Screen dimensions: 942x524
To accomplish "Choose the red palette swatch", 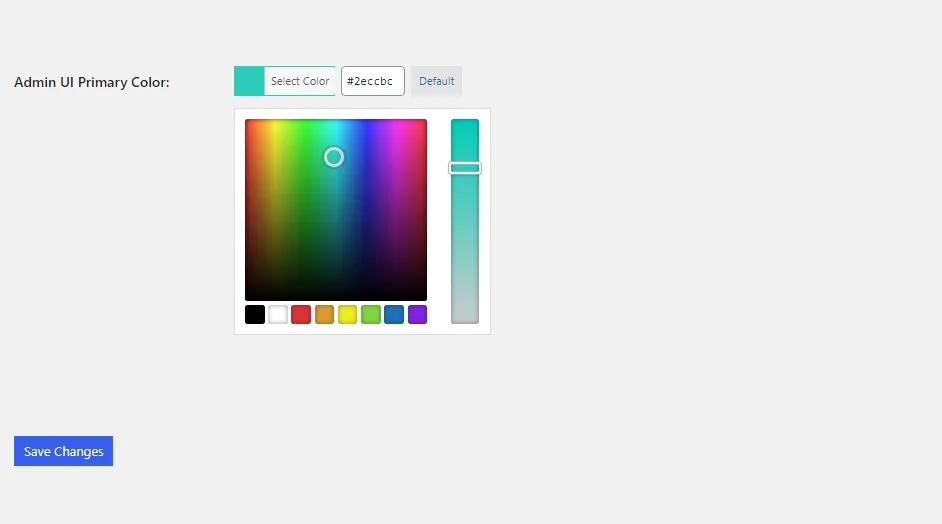I will click(x=301, y=314).
